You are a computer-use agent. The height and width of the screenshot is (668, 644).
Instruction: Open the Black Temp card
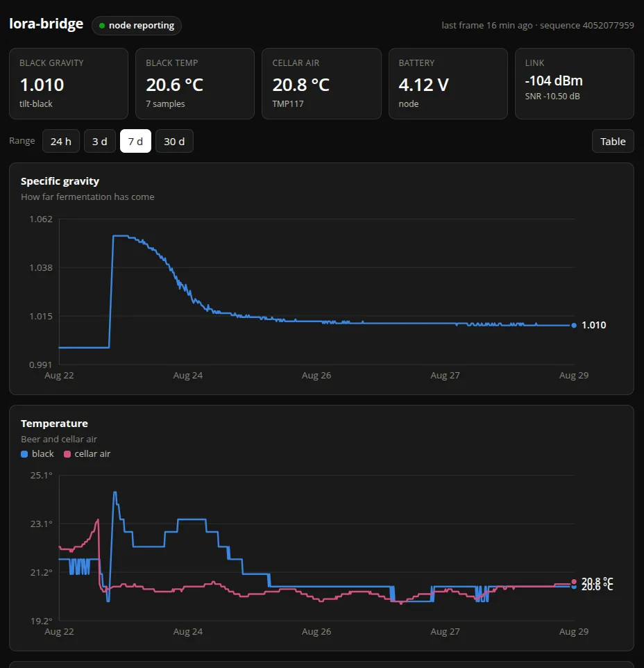[x=195, y=83]
